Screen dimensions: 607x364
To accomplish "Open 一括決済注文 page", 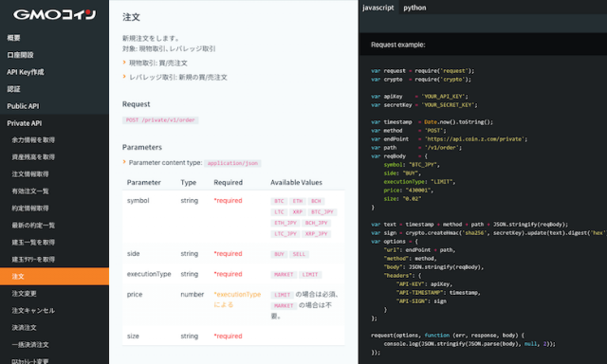I will (x=30, y=345).
